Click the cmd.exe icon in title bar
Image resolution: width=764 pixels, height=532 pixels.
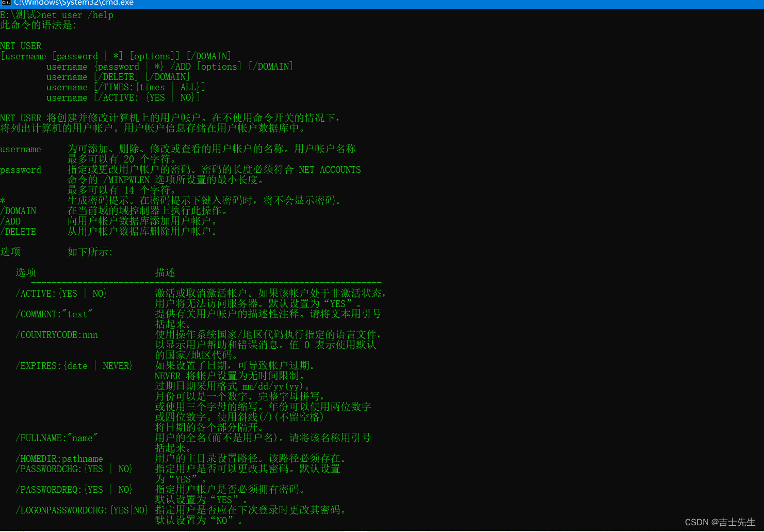point(6,3)
